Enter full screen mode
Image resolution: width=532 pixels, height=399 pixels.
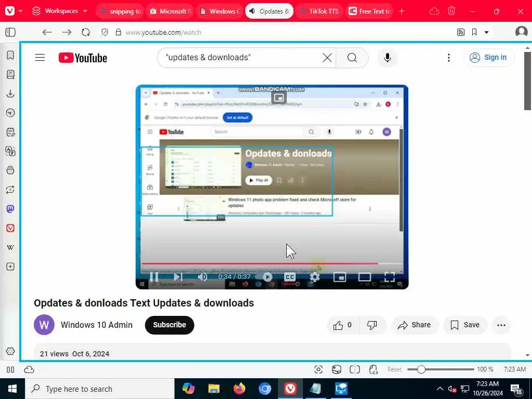390,277
